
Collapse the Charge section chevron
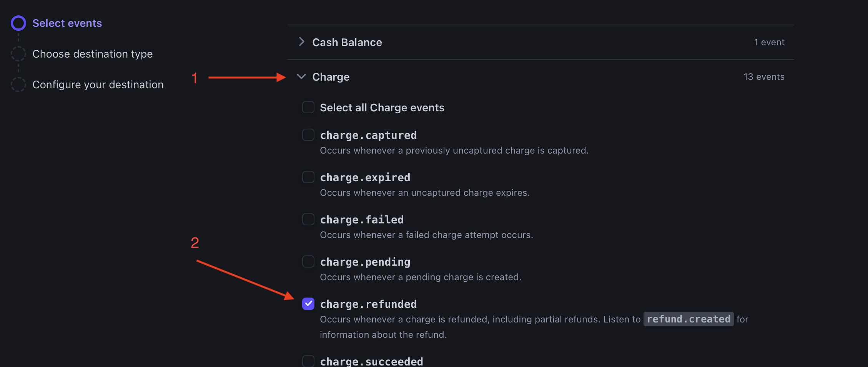[x=302, y=76]
